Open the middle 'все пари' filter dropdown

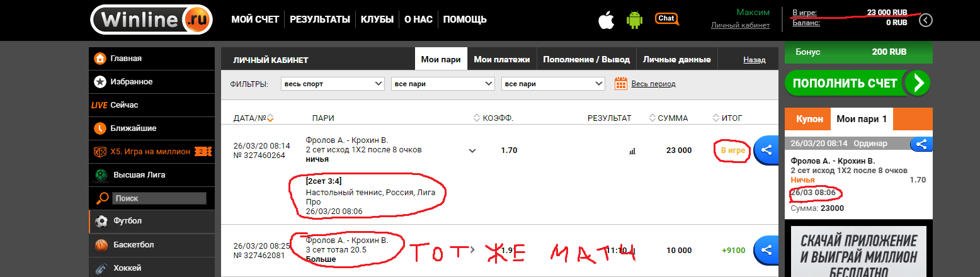[x=443, y=84]
